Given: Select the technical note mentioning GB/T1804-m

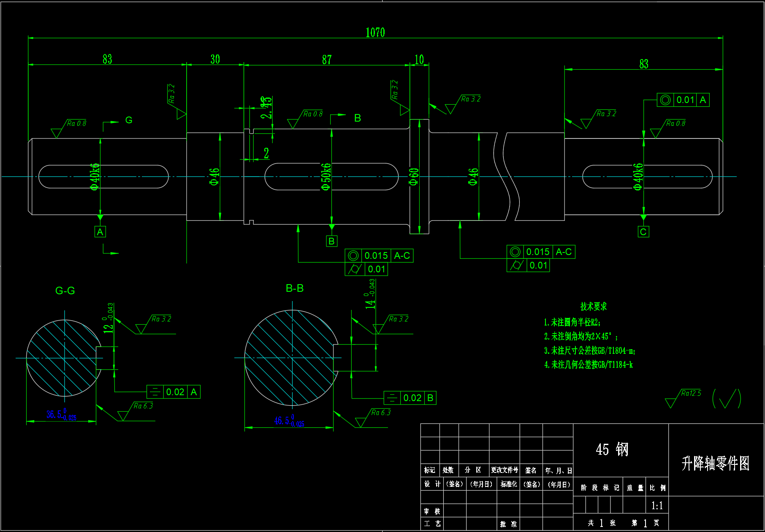Looking at the screenshot, I should point(589,350).
